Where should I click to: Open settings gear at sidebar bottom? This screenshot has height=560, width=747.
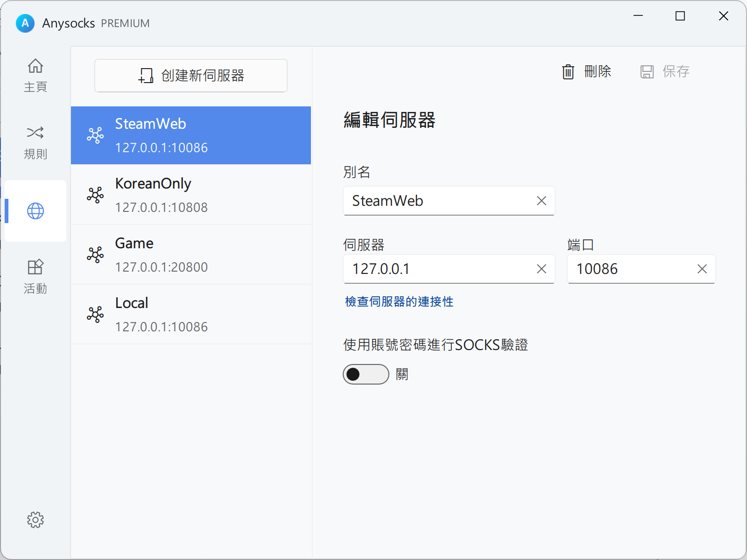coord(35,519)
